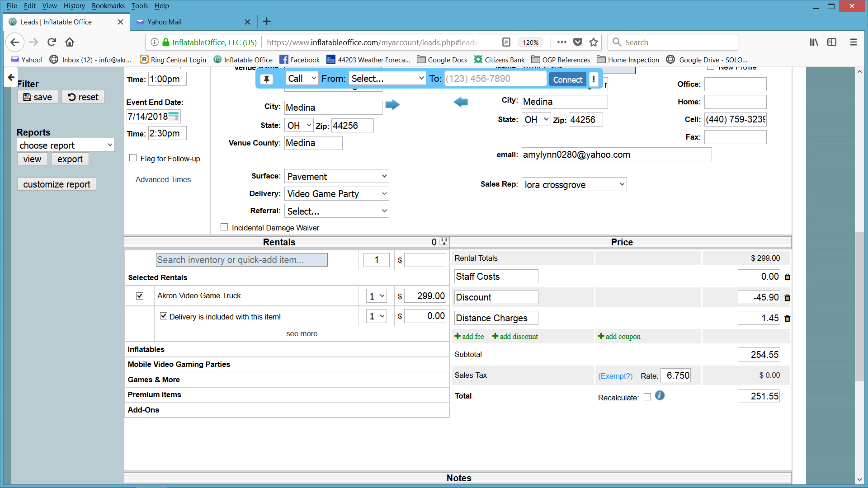Image resolution: width=868 pixels, height=488 pixels.
Task: Open the Surface dropdown
Action: [x=336, y=176]
